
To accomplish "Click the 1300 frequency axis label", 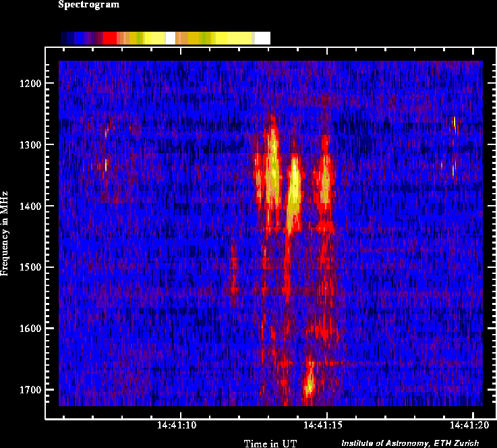I will pos(30,145).
